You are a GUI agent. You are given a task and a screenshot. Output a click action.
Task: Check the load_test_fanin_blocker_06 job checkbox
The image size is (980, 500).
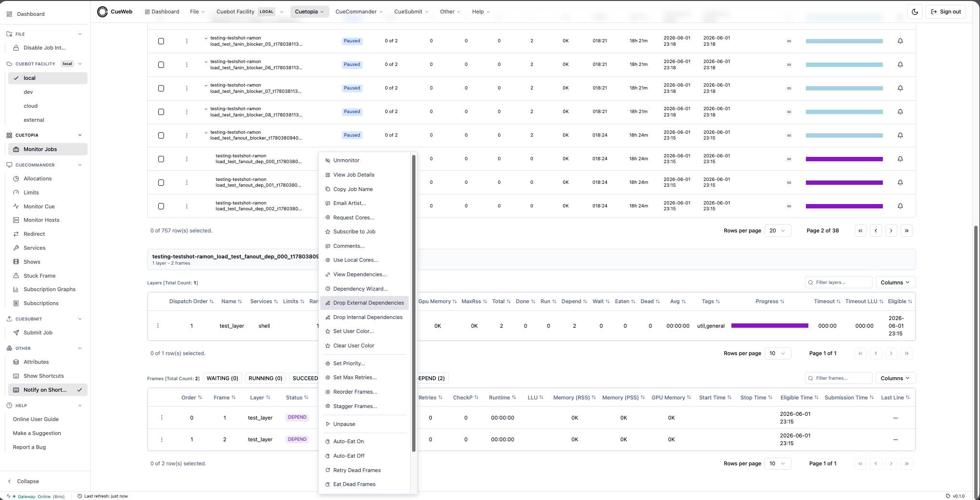point(161,64)
